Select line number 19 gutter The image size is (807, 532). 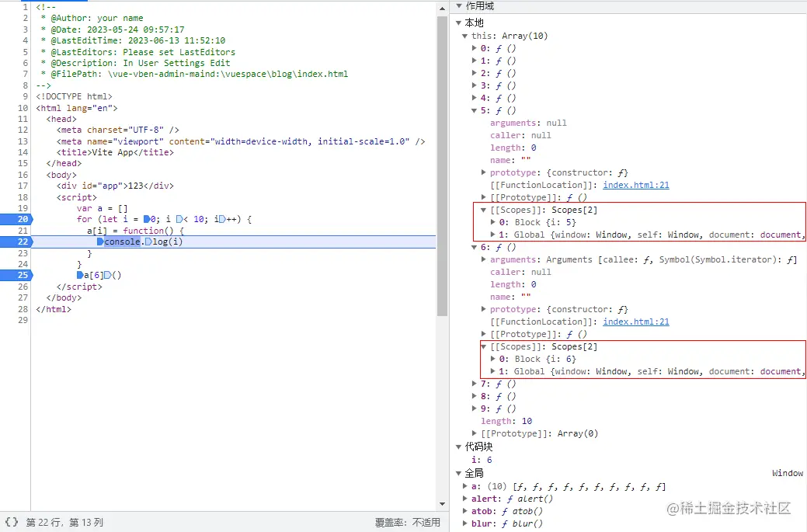point(23,208)
